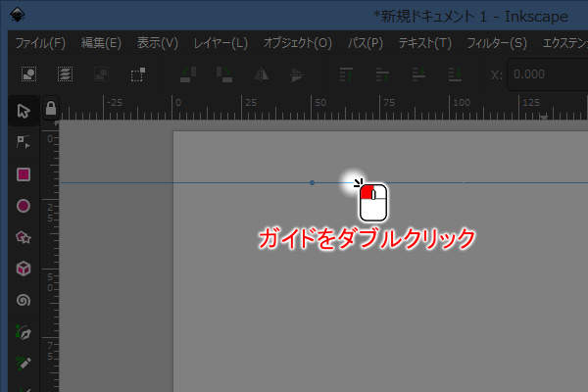This screenshot has height=392, width=588.
Task: Open the レイヤー(L) menu
Action: point(220,43)
